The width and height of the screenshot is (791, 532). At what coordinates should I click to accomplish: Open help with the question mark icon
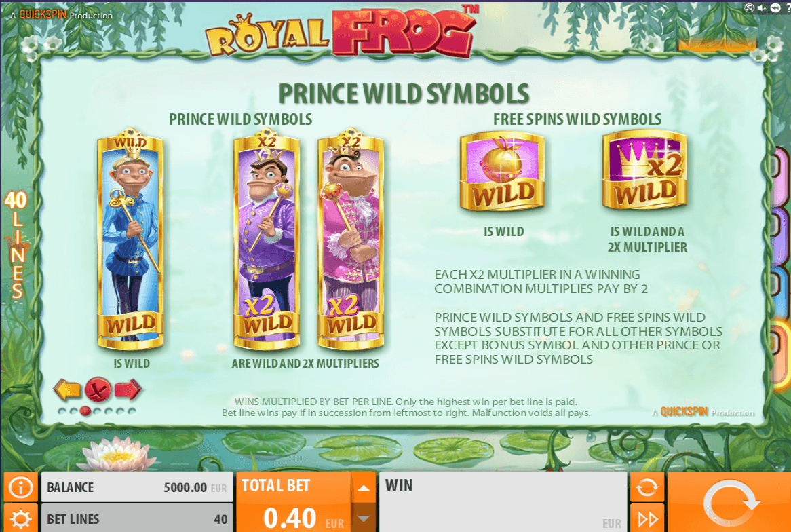788,7
